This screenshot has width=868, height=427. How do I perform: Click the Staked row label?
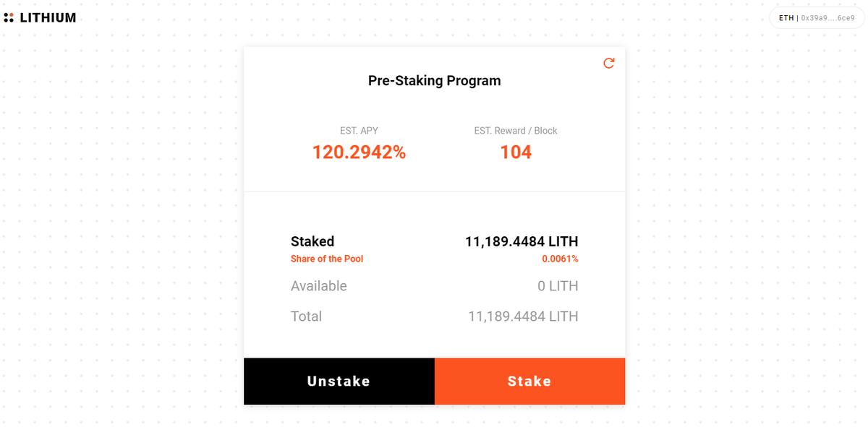[312, 241]
